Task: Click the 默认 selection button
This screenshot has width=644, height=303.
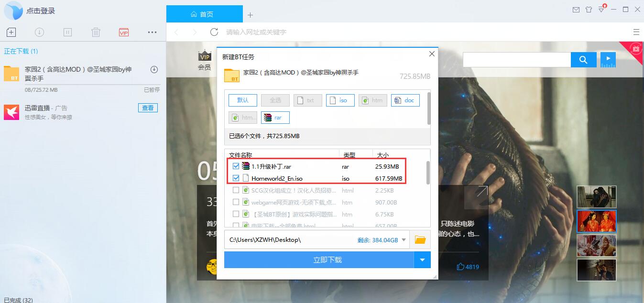Action: [x=242, y=100]
